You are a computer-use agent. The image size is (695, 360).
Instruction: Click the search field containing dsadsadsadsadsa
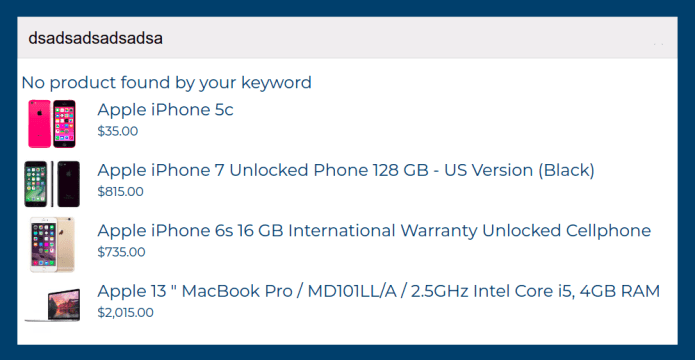(347, 38)
